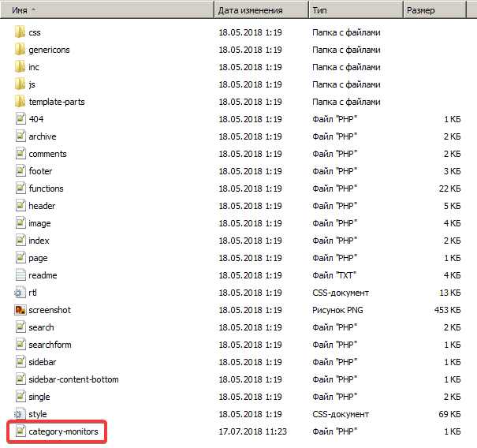Select the genericons folder icon

[20, 50]
